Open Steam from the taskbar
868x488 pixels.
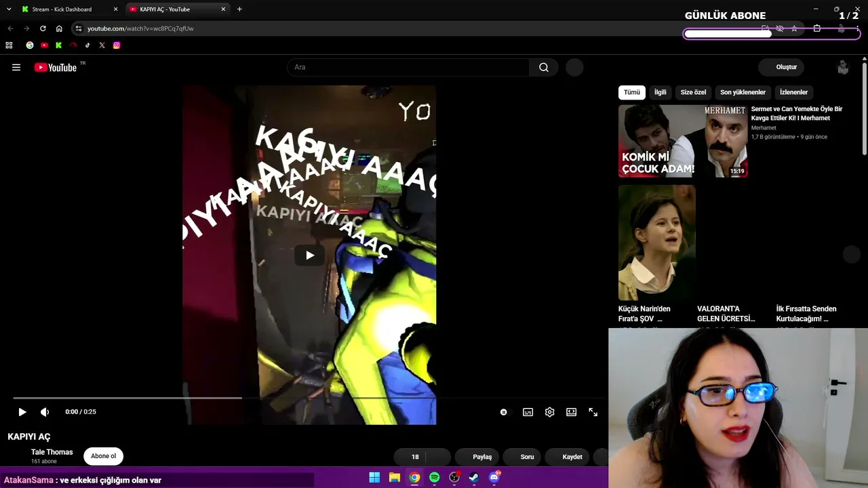pyautogui.click(x=474, y=477)
